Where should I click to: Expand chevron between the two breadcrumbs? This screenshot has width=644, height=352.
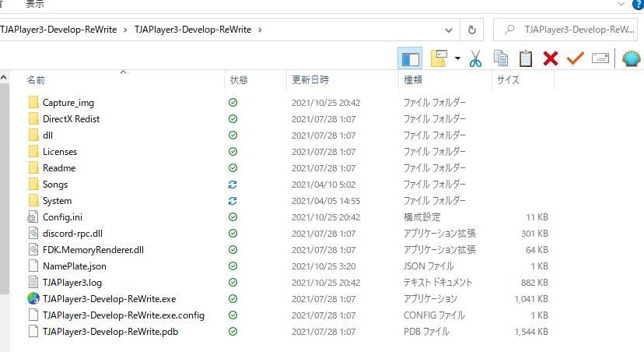pos(125,30)
